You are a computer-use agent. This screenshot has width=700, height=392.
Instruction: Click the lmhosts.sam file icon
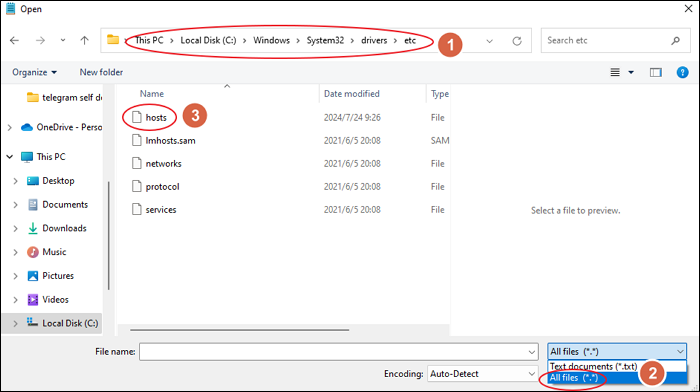(x=137, y=140)
